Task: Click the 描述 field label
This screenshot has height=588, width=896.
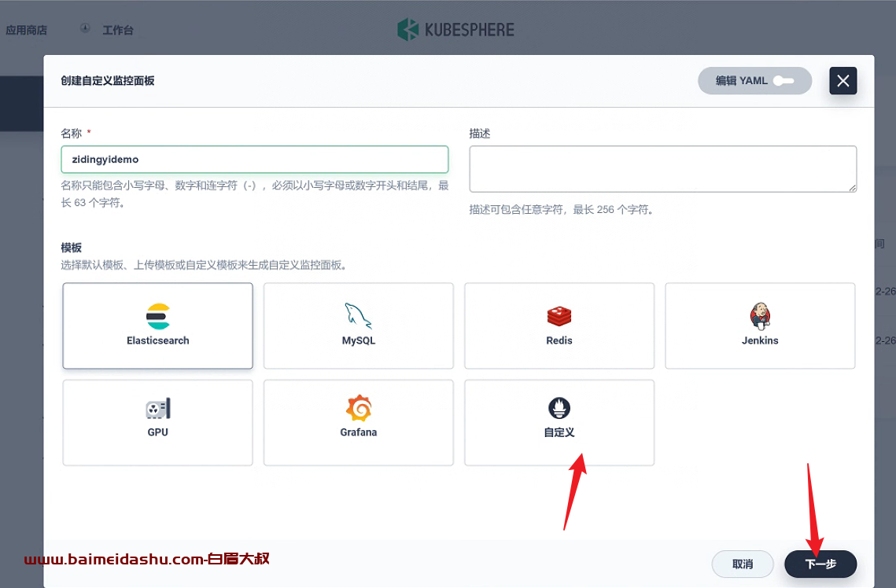Action: 479,134
